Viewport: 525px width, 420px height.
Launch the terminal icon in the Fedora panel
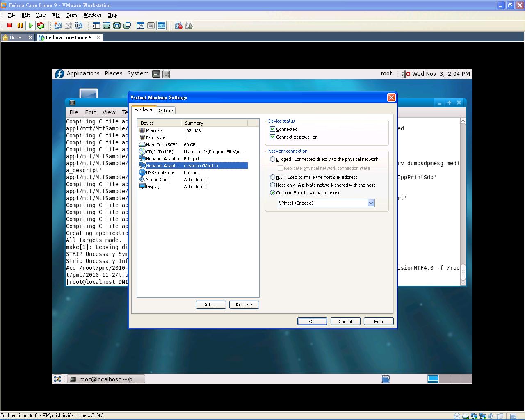click(x=156, y=74)
